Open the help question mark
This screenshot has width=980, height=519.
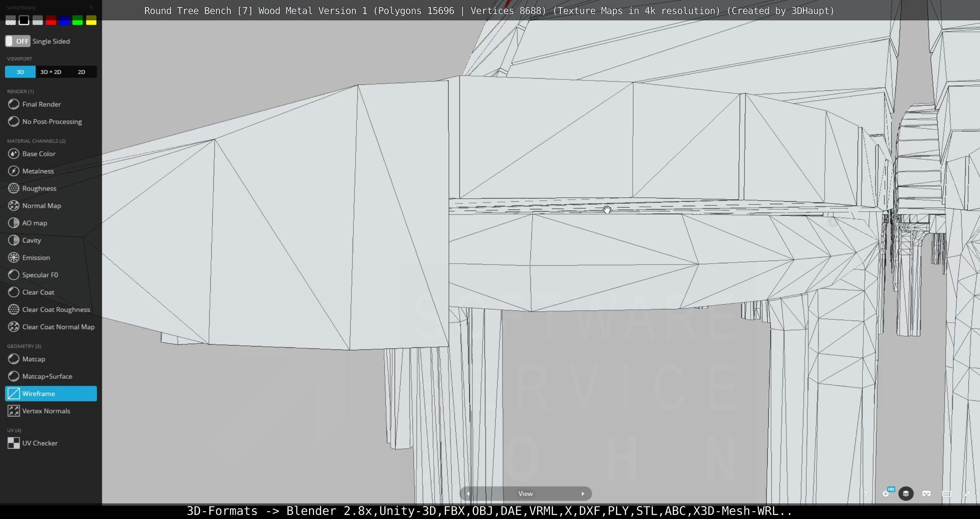pos(865,494)
